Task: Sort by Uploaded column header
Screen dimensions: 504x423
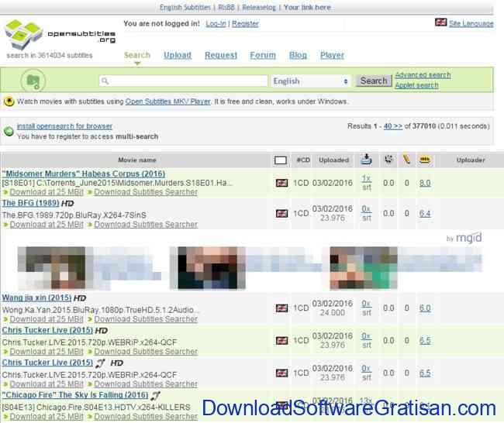Action: (x=333, y=160)
